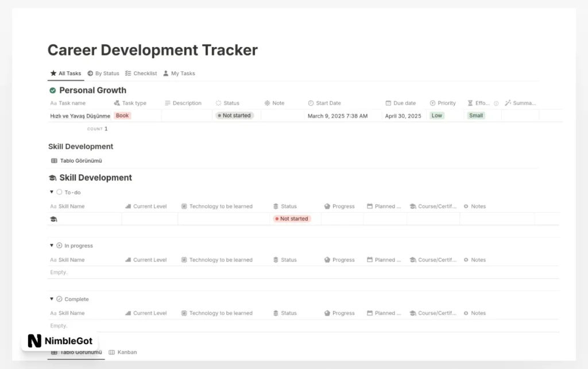Click the Task name column header
This screenshot has height=369, width=588.
click(x=68, y=103)
